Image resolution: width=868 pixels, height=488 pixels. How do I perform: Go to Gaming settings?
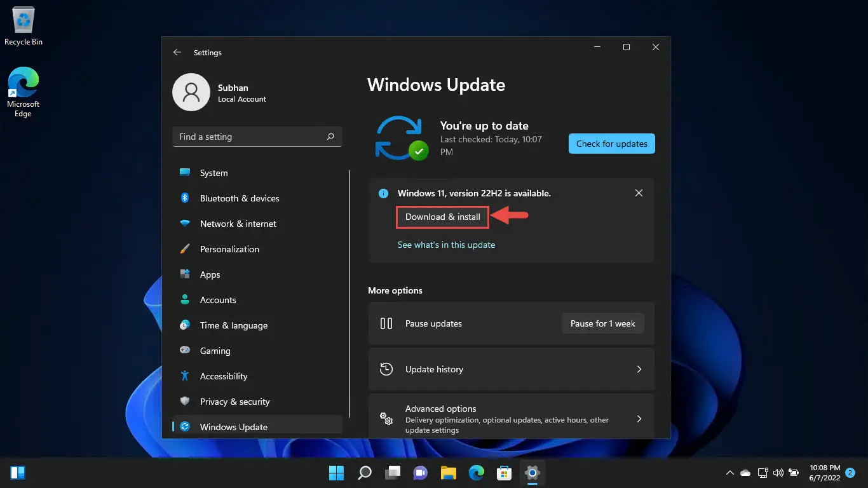click(x=257, y=351)
